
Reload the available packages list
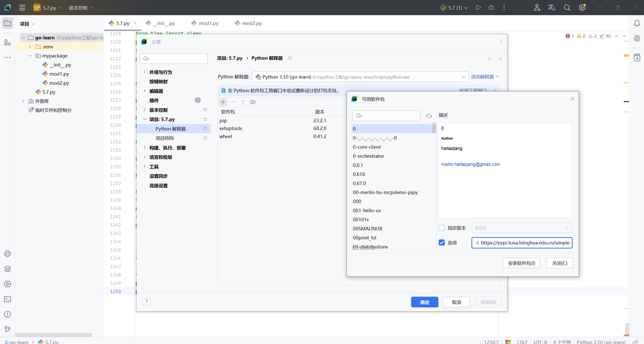tap(429, 116)
